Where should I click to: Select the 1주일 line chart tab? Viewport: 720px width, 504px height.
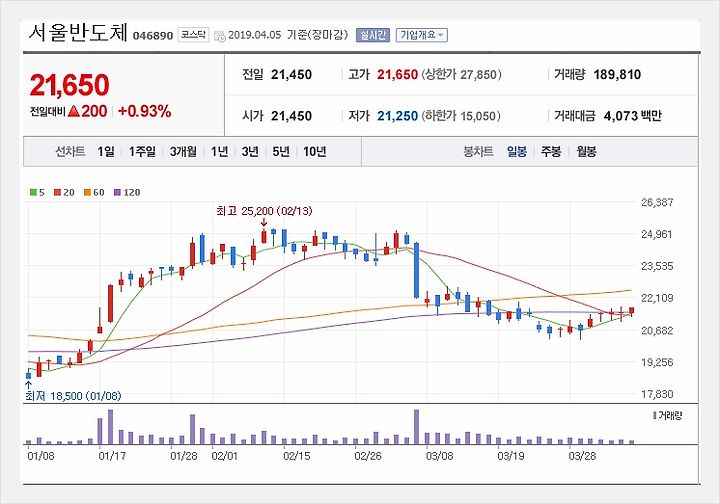click(x=142, y=151)
